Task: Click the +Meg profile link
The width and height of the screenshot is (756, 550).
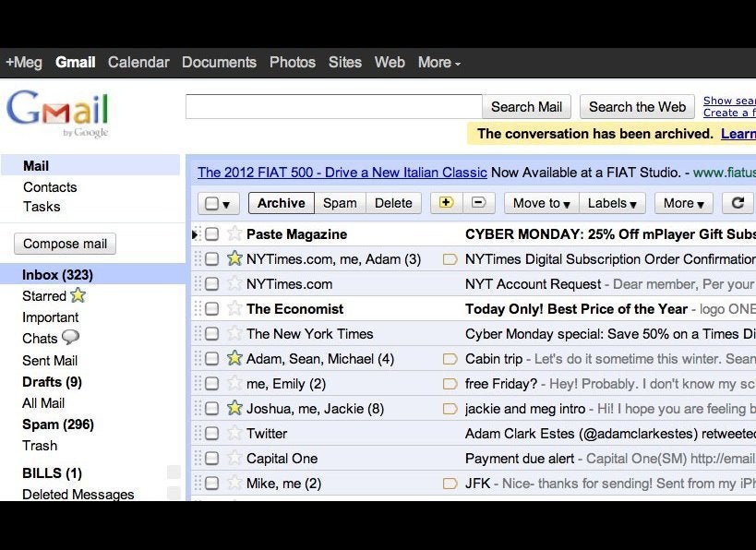Action: pos(24,62)
